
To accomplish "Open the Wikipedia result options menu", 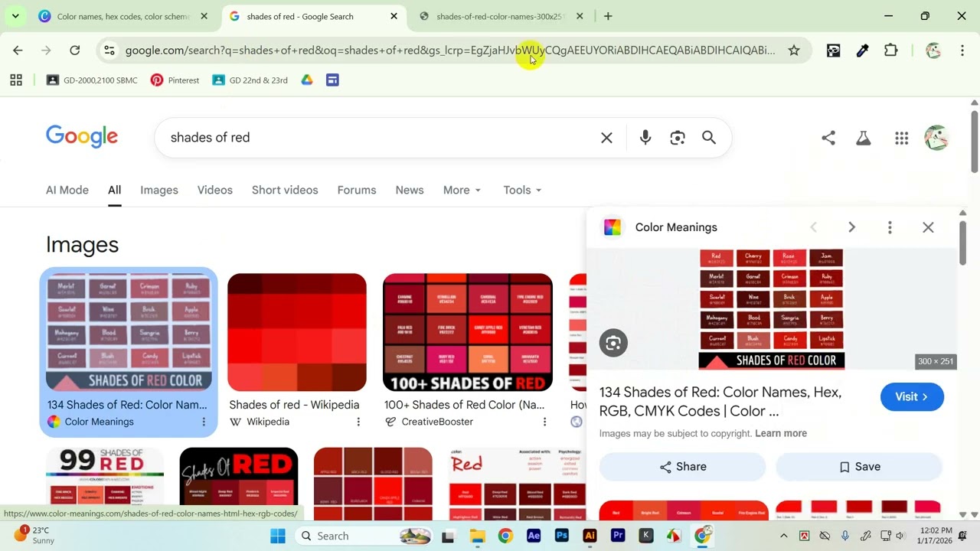I will (358, 422).
